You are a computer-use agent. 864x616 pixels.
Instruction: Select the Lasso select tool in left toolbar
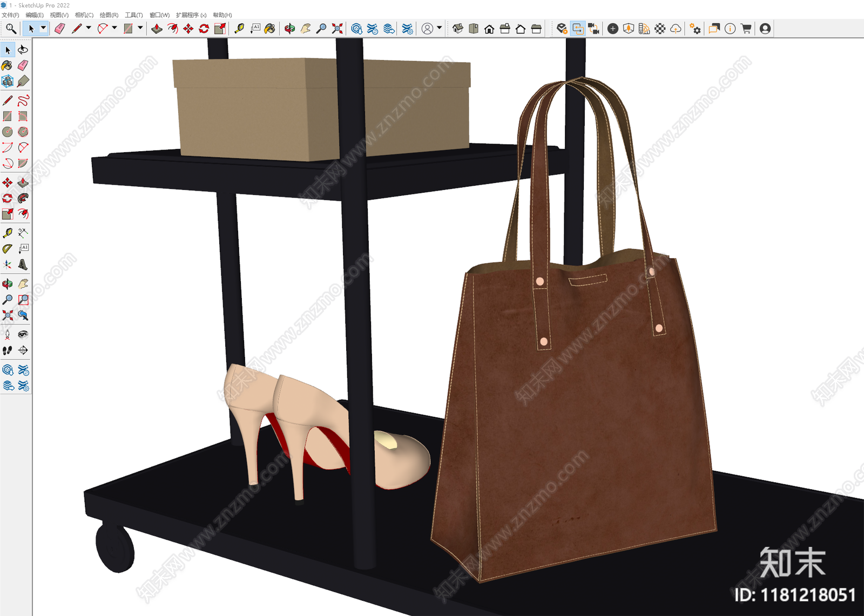click(23, 50)
